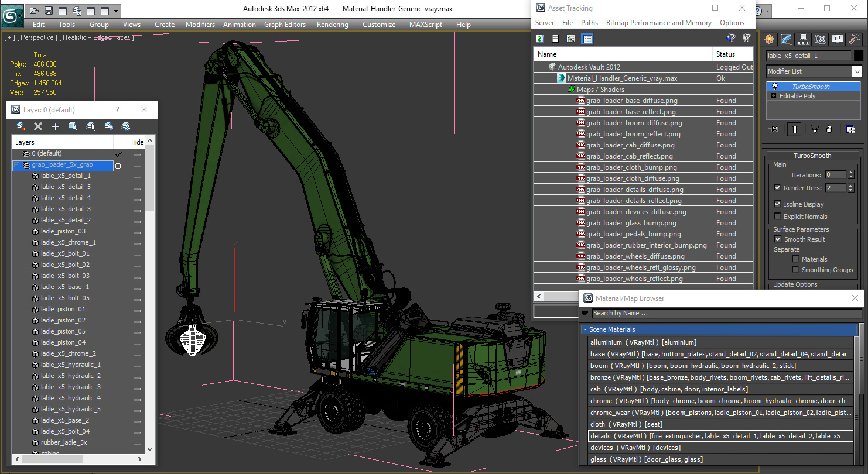Click the Refresh icon in Asset Tracking toolbar

coord(539,39)
